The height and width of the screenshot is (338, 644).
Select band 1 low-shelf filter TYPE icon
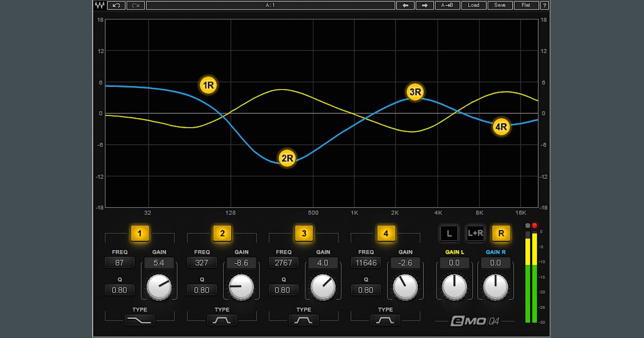[x=138, y=320]
